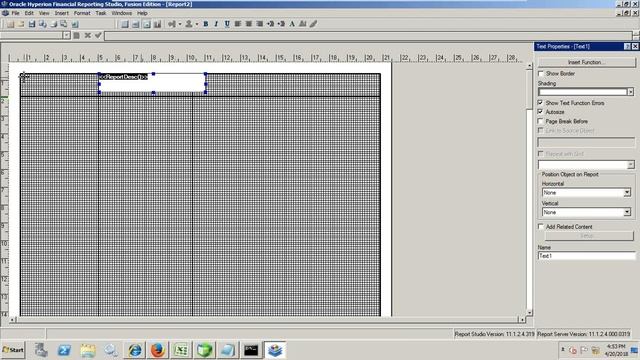Click the Name field containing Text1
This screenshot has width=640, height=360.
587,256
